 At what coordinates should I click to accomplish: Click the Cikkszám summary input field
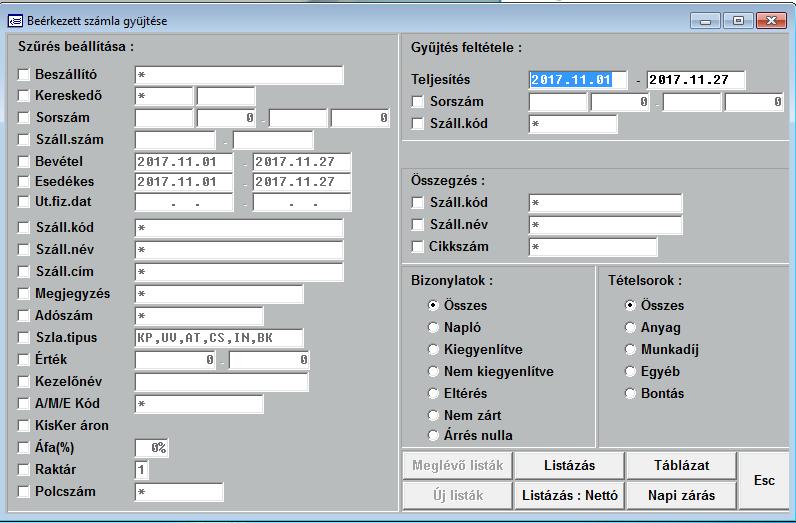[593, 247]
